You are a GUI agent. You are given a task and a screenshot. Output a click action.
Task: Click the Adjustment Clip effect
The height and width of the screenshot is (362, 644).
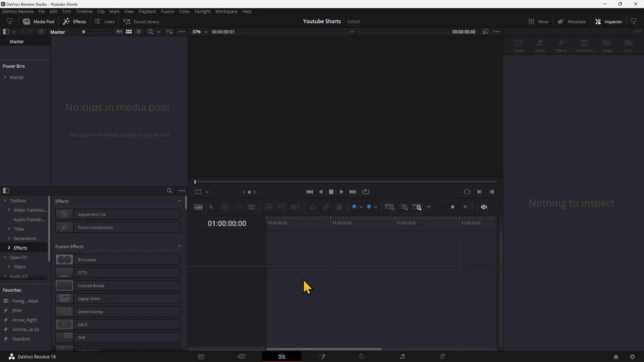pyautogui.click(x=117, y=215)
